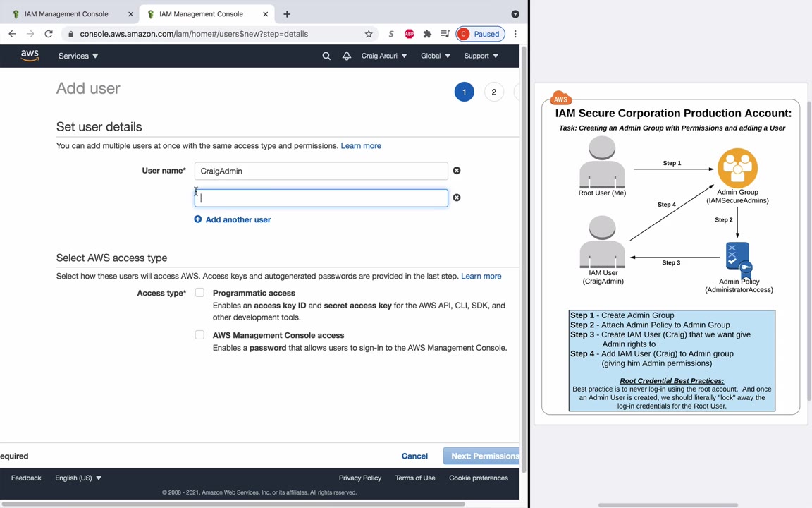Click the diagram panel vertical scrollbar
Viewport: 812px width, 508px height.
click(x=809, y=251)
